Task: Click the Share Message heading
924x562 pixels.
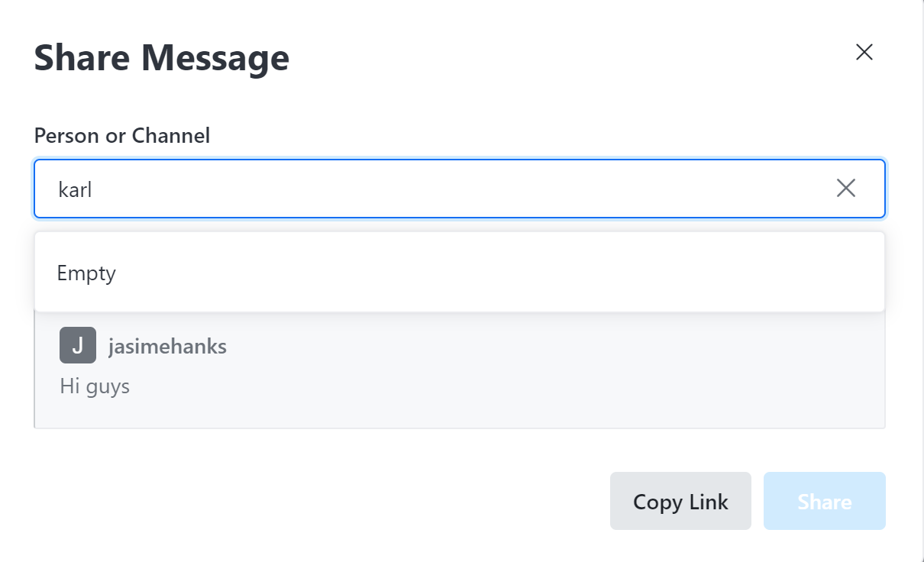Action: point(162,58)
